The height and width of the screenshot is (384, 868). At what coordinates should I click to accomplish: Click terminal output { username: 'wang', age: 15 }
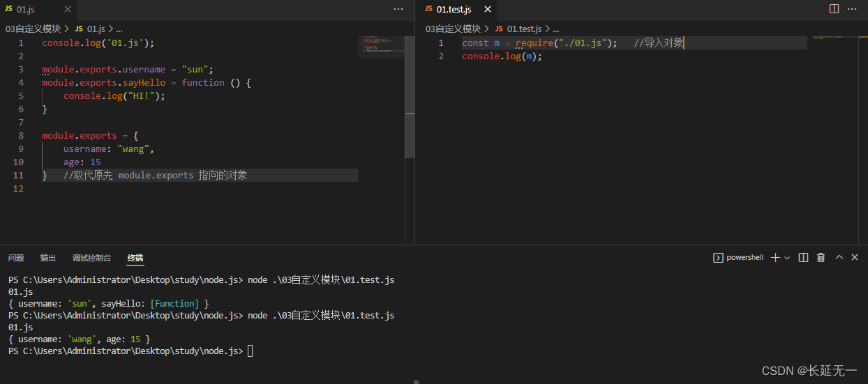pyautogui.click(x=79, y=339)
